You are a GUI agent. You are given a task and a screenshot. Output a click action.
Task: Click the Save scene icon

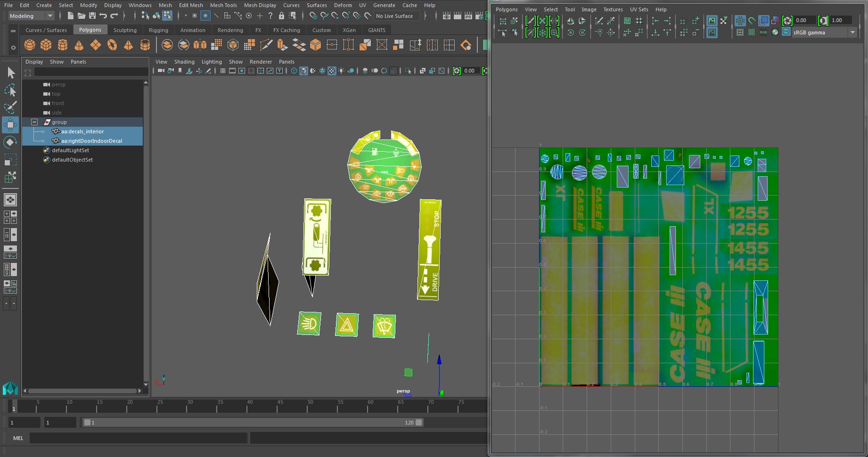click(x=92, y=16)
